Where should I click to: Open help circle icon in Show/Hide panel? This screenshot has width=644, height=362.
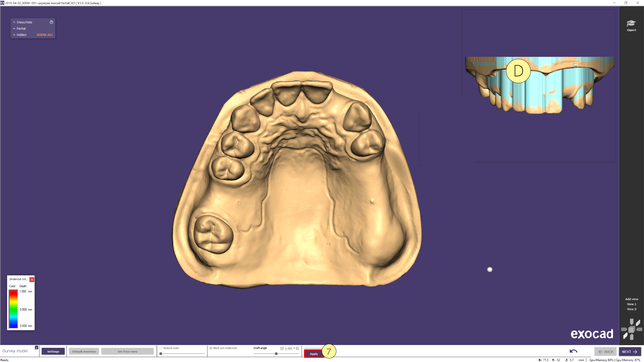tap(51, 22)
